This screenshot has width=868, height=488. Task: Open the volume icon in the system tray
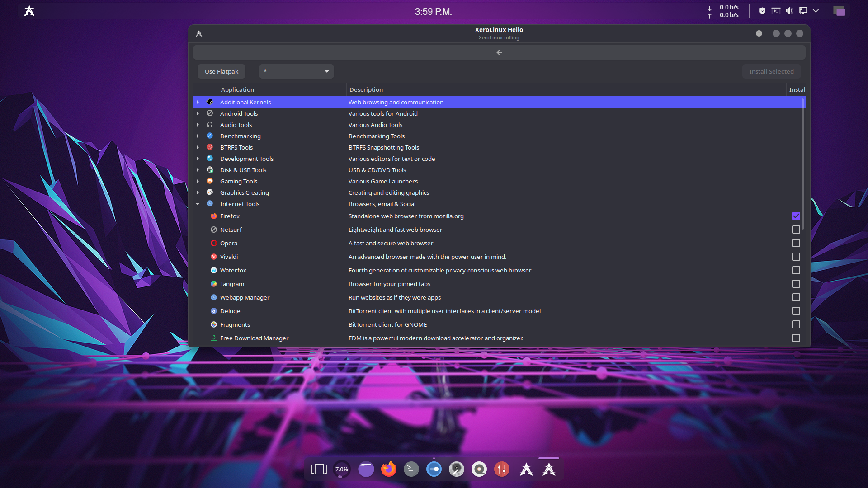point(789,11)
